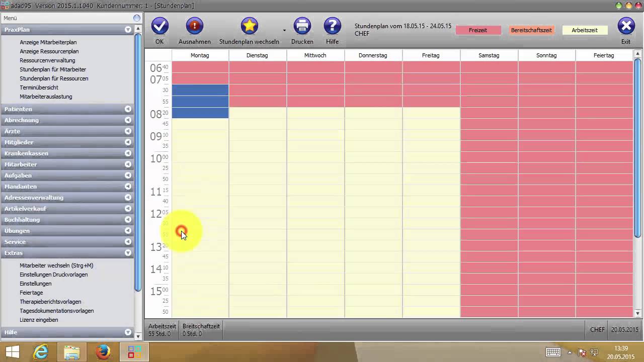Open Hilfe question mark icon
The image size is (644, 362).
coord(332,26)
